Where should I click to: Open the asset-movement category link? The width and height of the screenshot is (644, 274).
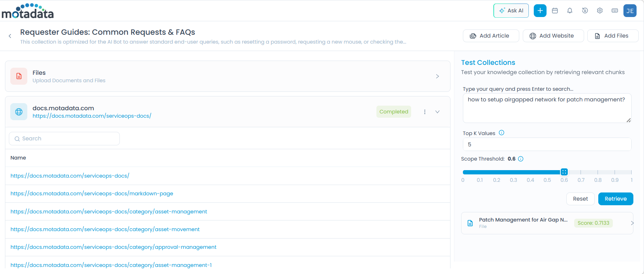[105, 229]
